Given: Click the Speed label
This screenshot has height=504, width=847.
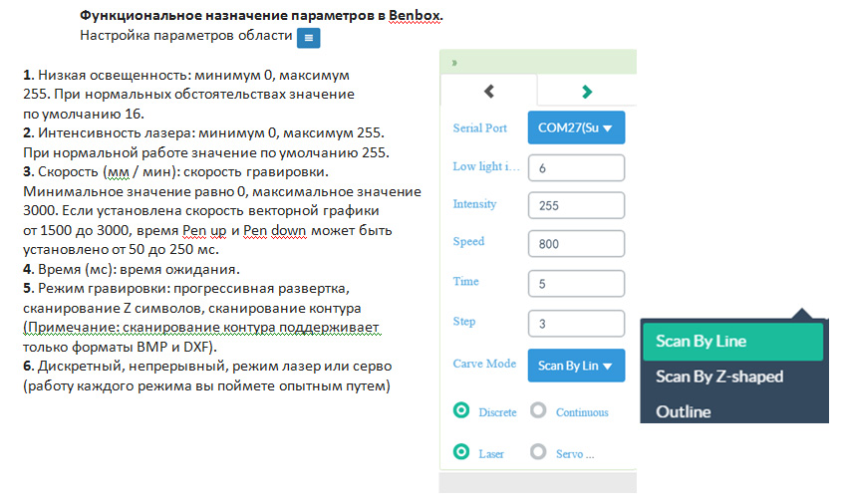Looking at the screenshot, I should tap(468, 241).
